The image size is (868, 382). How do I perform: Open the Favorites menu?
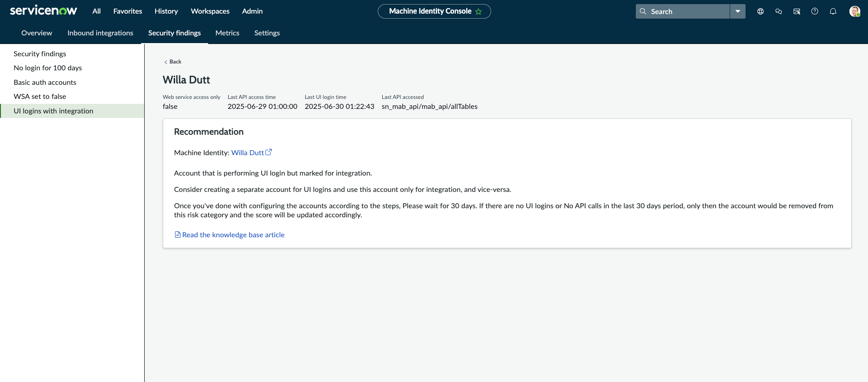tap(127, 11)
